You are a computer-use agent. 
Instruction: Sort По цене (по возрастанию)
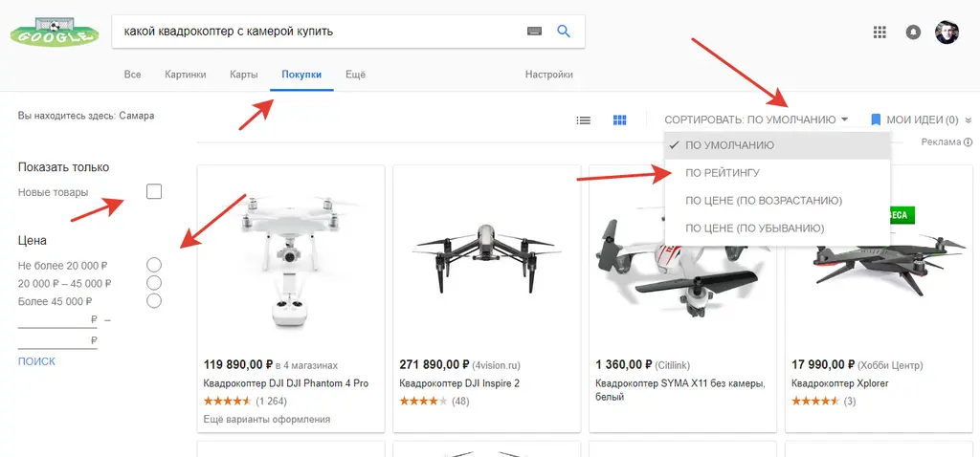764,201
